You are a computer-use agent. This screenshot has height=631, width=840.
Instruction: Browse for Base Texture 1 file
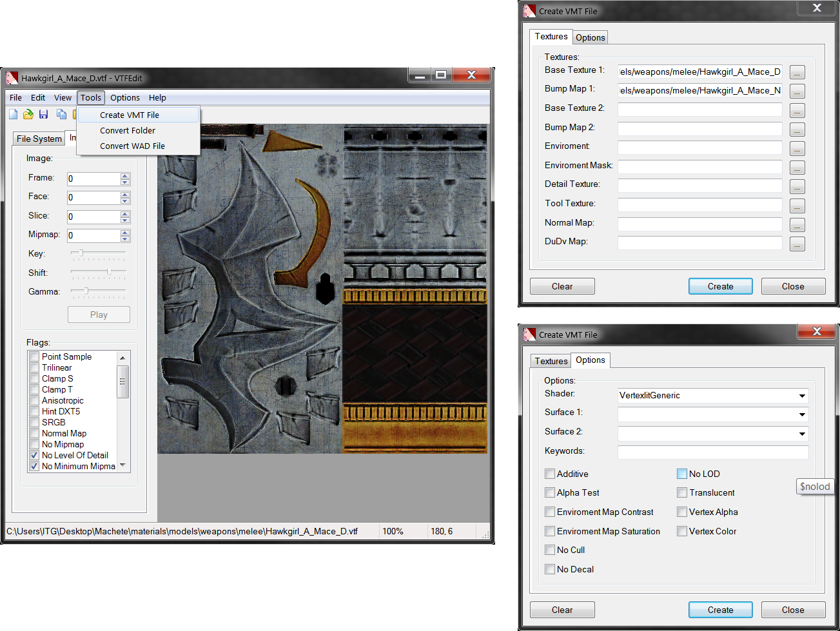click(797, 72)
